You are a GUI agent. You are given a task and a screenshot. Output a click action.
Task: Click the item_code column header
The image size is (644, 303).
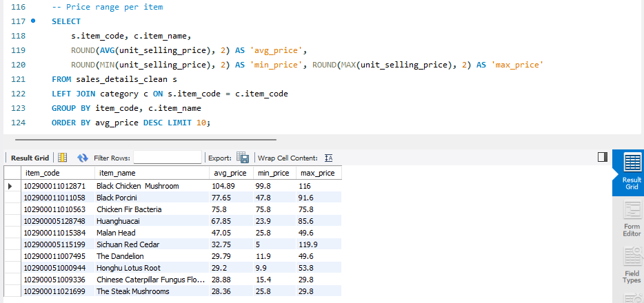[x=58, y=173]
